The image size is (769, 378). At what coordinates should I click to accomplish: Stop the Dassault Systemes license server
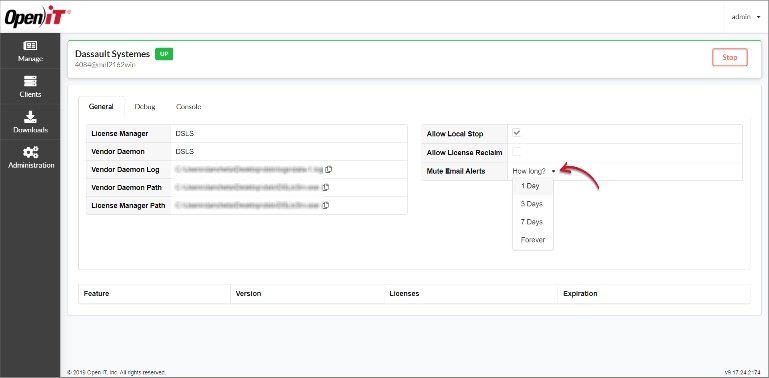pyautogui.click(x=729, y=57)
